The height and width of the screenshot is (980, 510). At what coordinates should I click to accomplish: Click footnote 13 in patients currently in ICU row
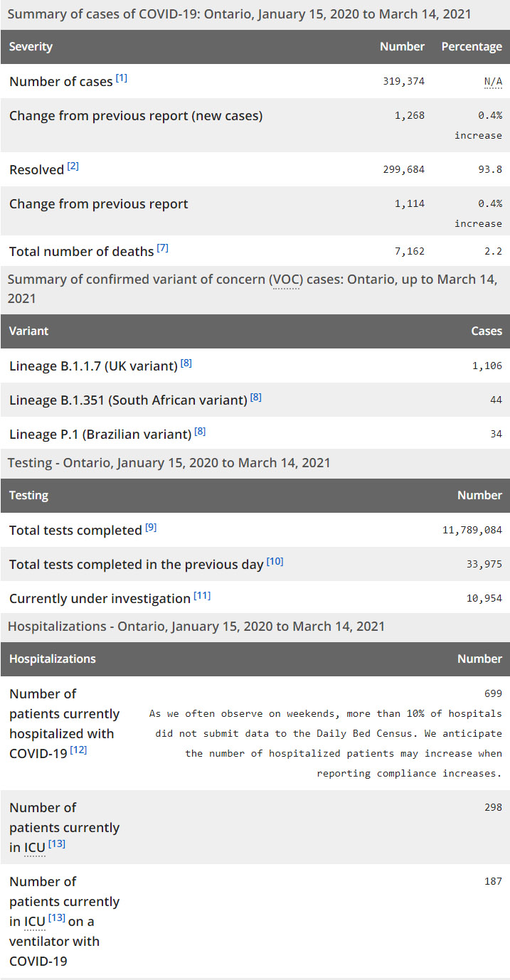tap(57, 843)
